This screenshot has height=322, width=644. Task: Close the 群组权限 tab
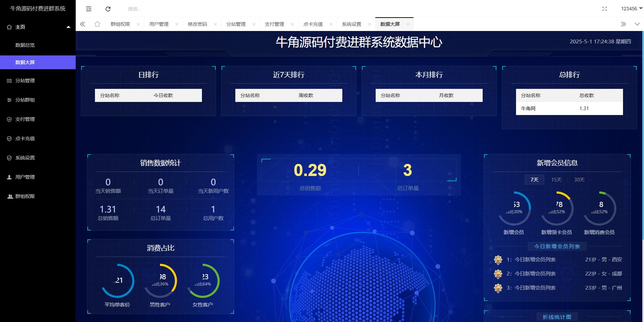click(138, 24)
